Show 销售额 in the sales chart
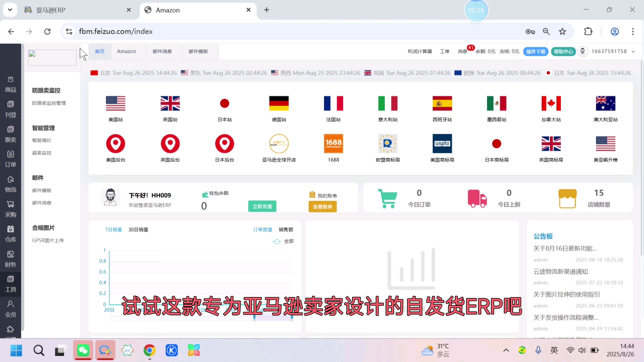Viewport: 644px width, 362px height. (x=286, y=229)
